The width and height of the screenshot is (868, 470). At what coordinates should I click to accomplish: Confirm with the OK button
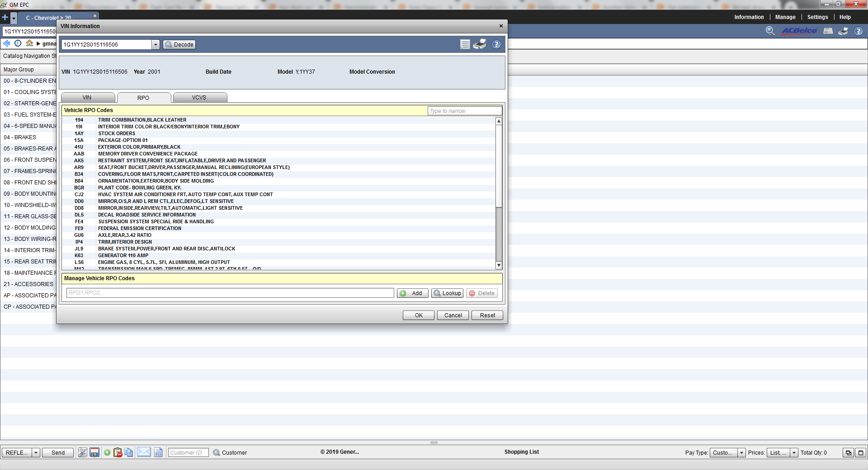[419, 315]
